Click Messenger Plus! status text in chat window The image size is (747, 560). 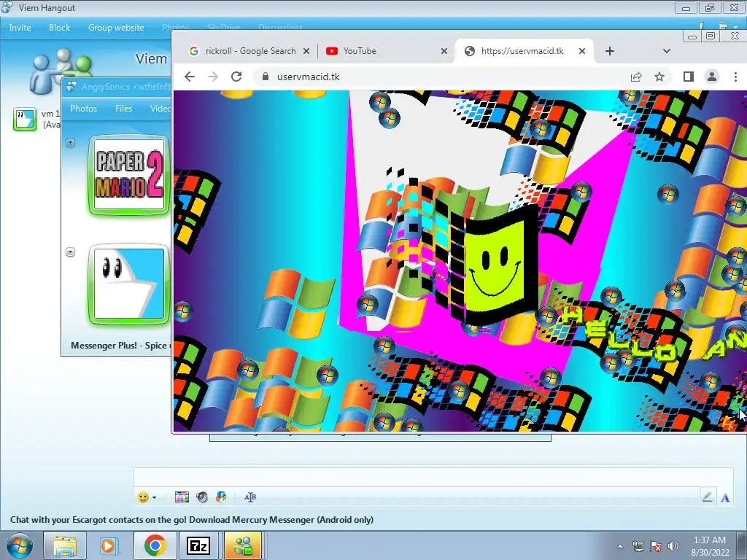pyautogui.click(x=119, y=345)
